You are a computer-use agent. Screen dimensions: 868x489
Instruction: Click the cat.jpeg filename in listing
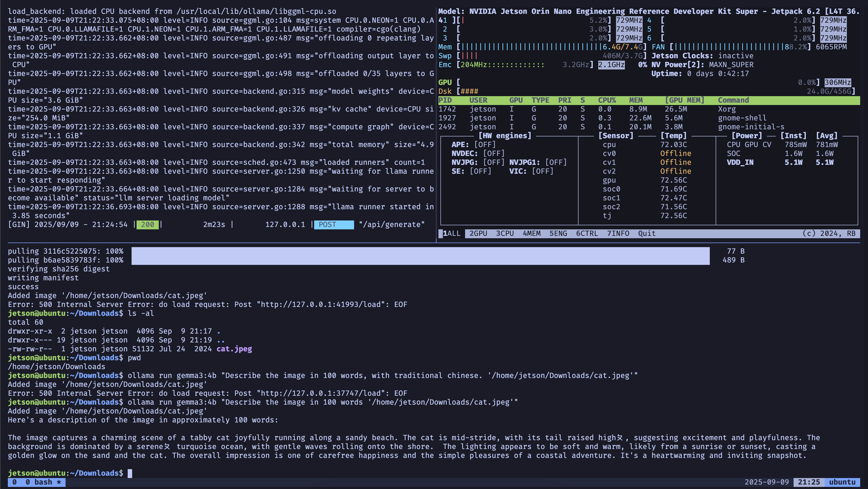234,349
